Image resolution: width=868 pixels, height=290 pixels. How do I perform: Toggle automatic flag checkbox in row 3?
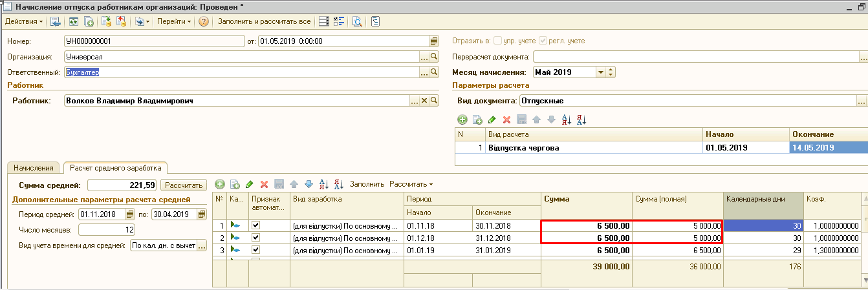point(256,250)
